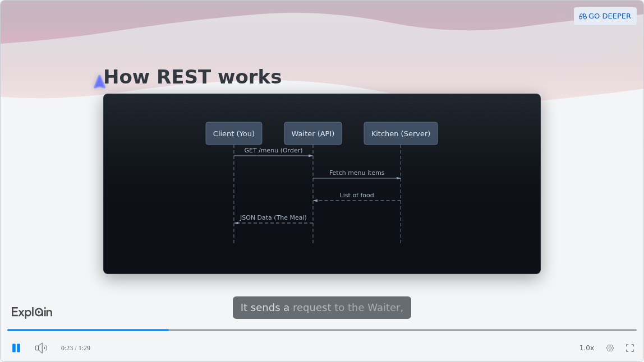Click the JSON Data (The Meal) label
644x362 pixels.
274,217
